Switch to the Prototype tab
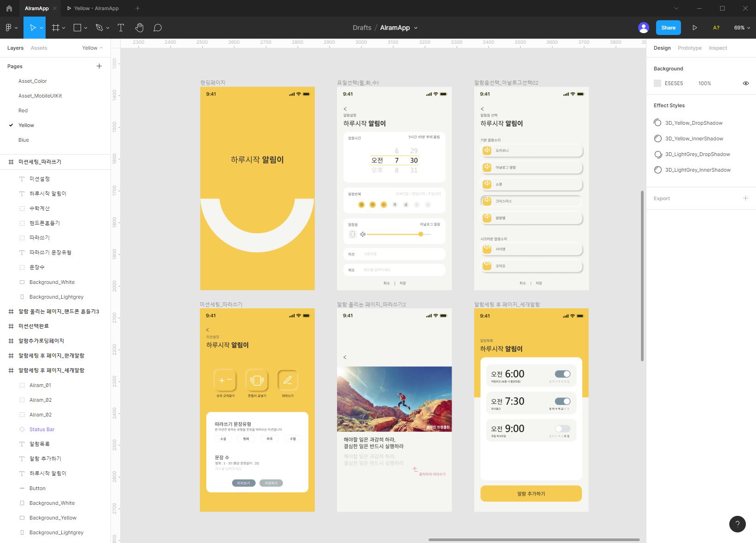Image resolution: width=756 pixels, height=543 pixels. [689, 48]
